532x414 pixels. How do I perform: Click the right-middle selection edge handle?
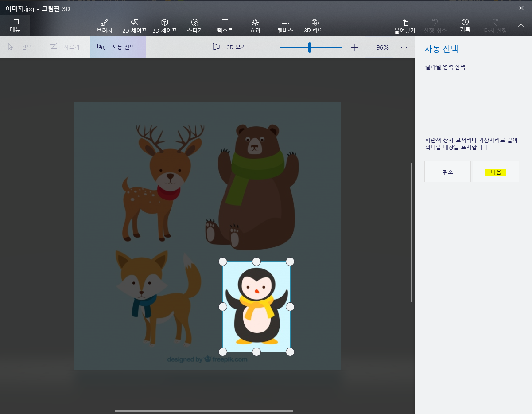[290, 307]
